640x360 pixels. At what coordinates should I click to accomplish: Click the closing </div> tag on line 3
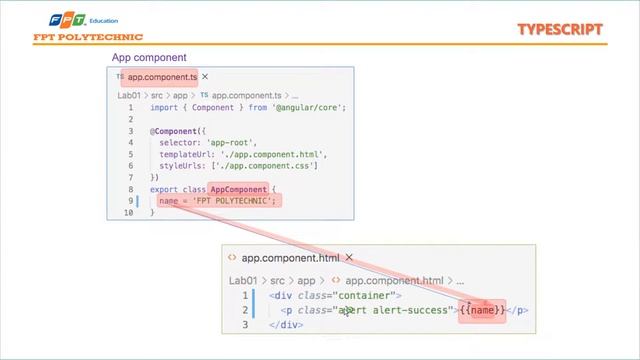(286, 325)
